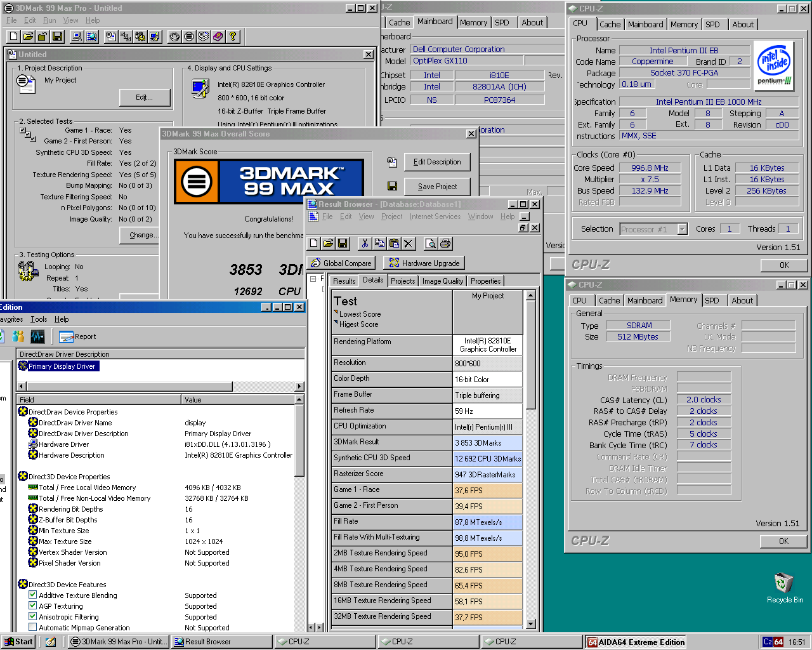Viewport: 812px width, 650px height.
Task: Toggle Additive Texture Blending checkbox in AIDA64
Action: [32, 595]
